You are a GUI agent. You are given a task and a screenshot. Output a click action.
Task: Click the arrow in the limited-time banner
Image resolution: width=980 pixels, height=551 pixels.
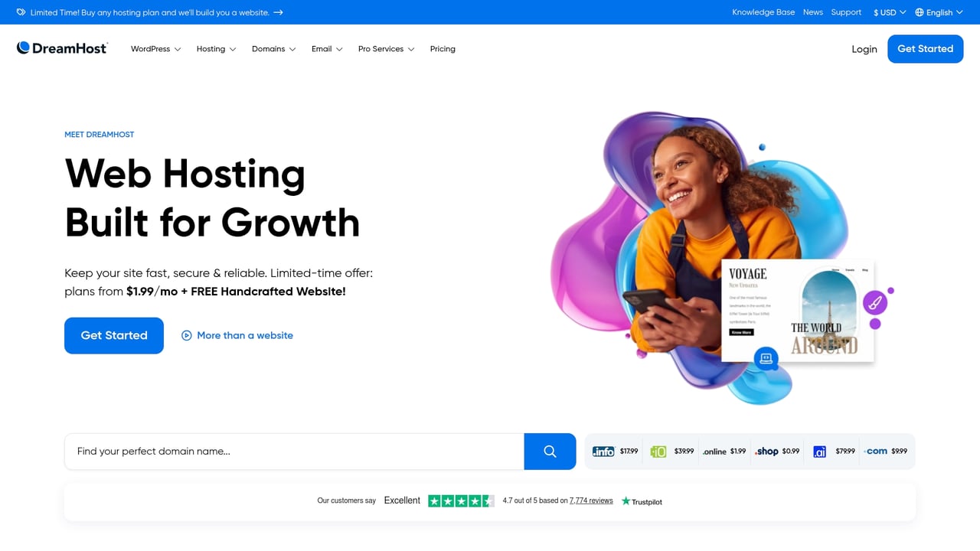pyautogui.click(x=277, y=12)
